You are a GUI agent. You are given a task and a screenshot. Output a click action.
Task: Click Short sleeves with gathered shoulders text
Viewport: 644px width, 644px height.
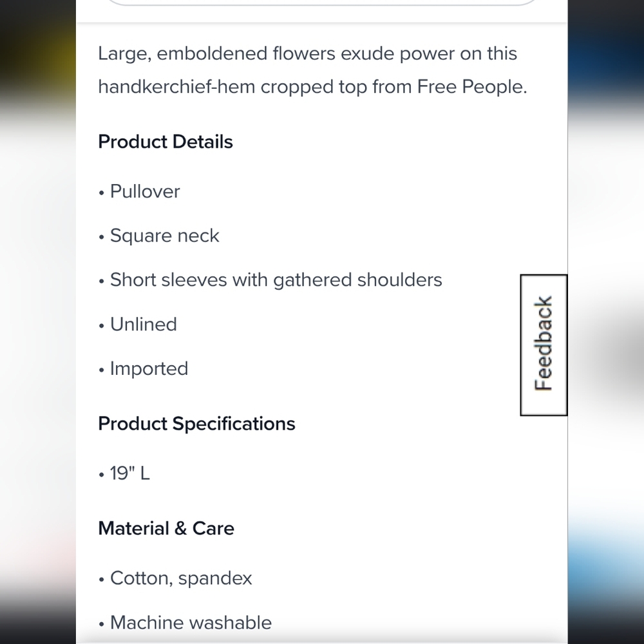[x=276, y=280]
